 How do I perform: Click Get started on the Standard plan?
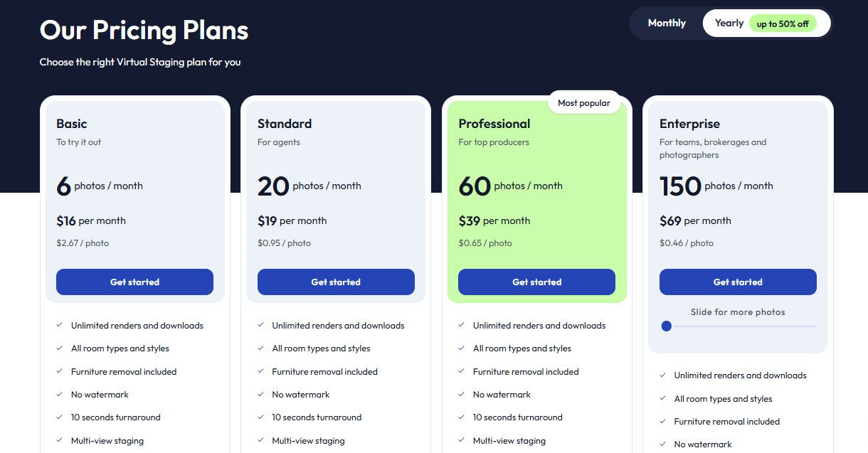coord(336,282)
